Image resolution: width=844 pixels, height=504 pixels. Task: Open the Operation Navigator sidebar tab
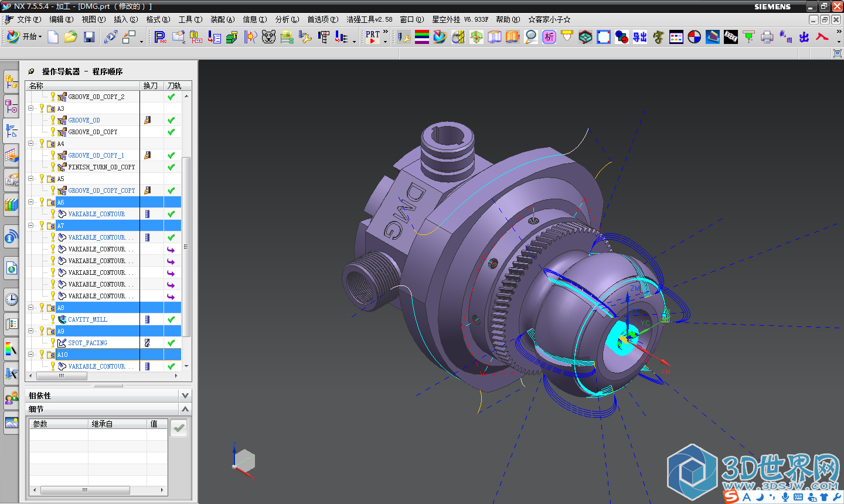click(x=11, y=131)
